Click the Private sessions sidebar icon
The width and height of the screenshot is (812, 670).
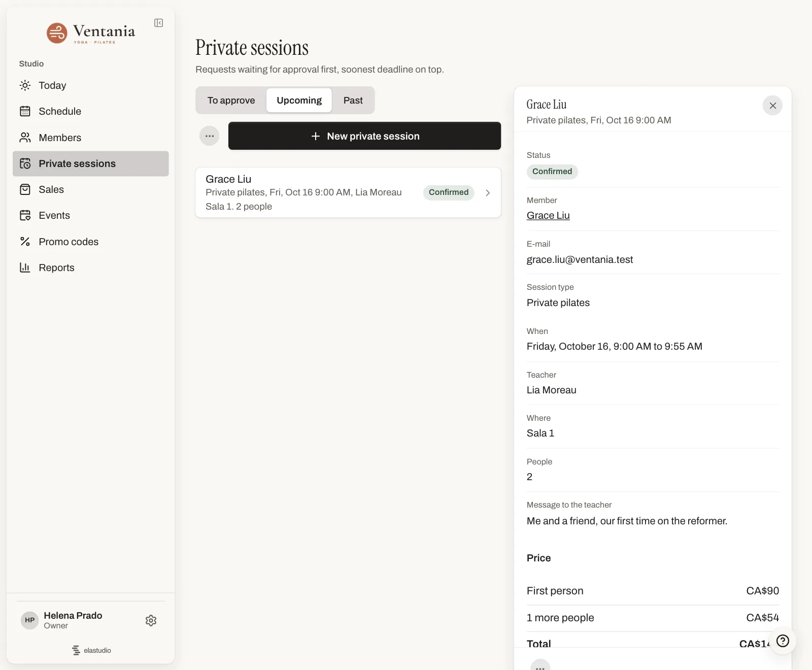tap(25, 163)
